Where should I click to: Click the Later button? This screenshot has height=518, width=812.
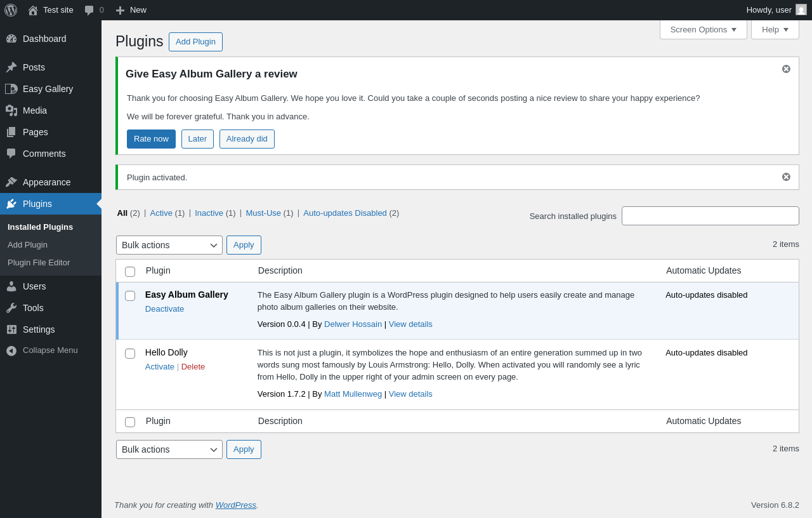(197, 139)
